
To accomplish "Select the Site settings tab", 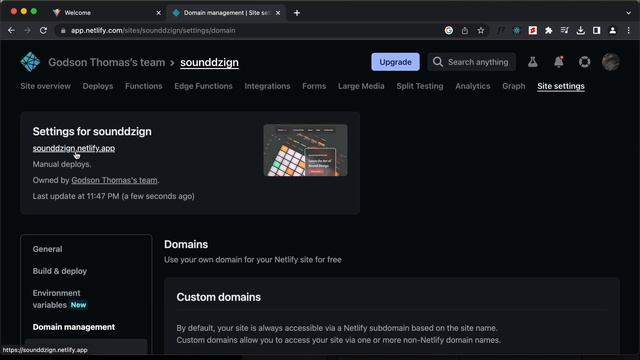I will 561,86.
